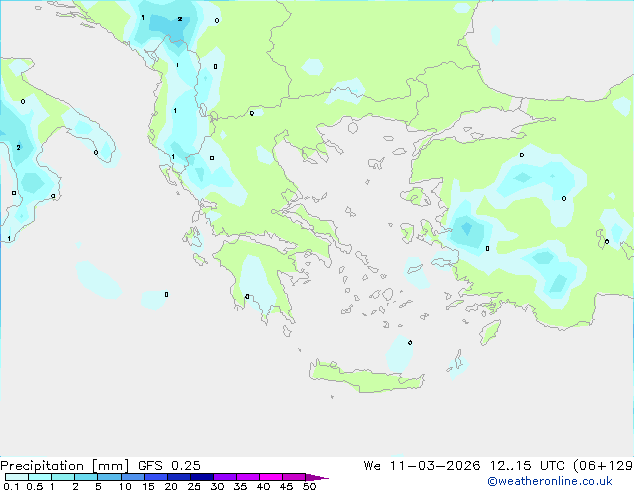Click the date text 'We 11-03-2026'

[x=422, y=466]
